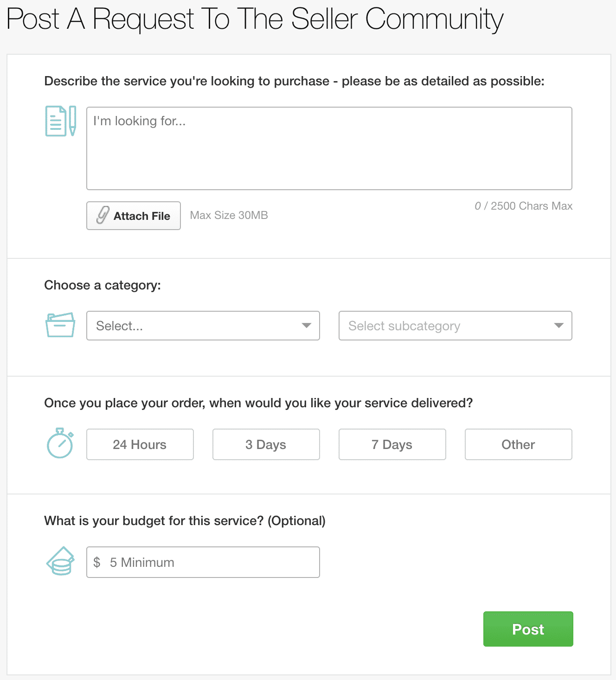Click the Attach File button

[x=133, y=216]
